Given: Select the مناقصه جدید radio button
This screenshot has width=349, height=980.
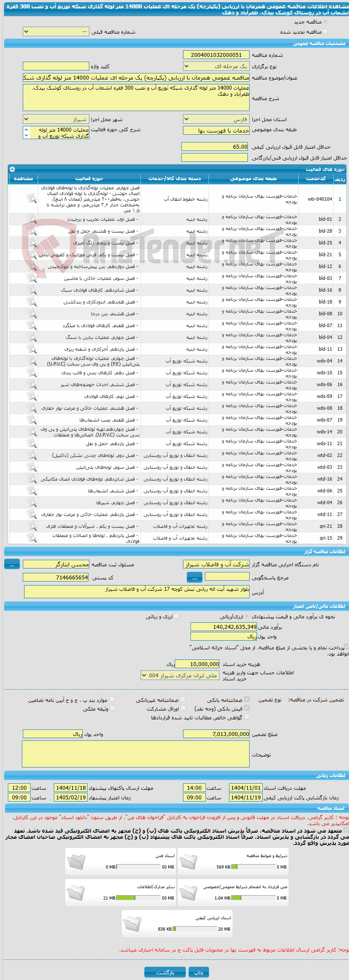Looking at the screenshot, I should [x=325, y=21].
